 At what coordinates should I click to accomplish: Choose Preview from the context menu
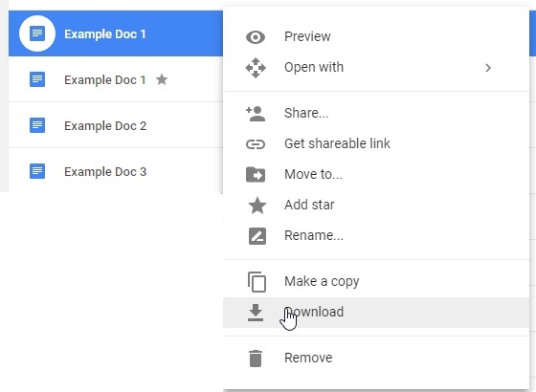(376, 36)
